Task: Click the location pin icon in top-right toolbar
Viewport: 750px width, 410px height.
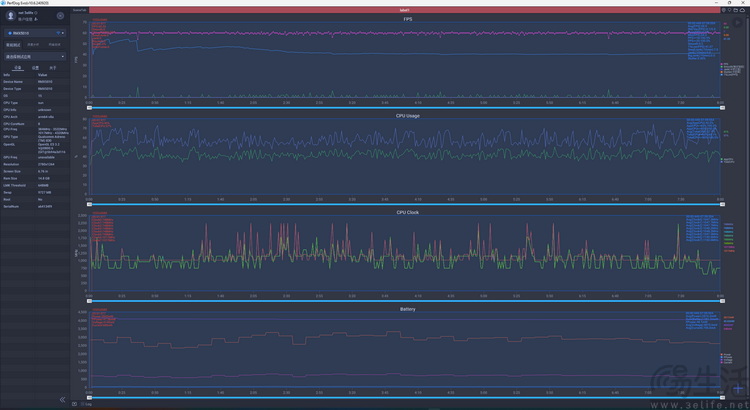Action: 730,10
